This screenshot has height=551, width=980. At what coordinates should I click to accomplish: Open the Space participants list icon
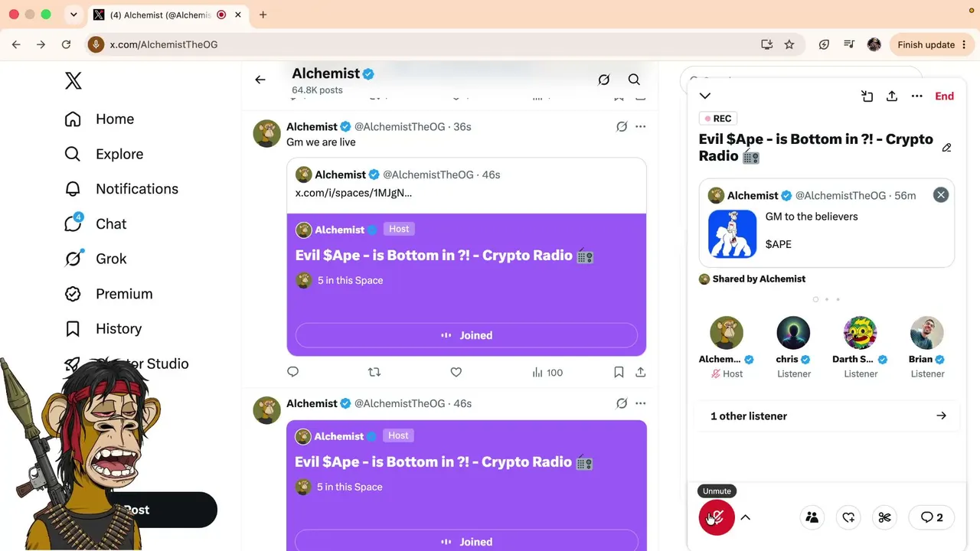(x=812, y=517)
